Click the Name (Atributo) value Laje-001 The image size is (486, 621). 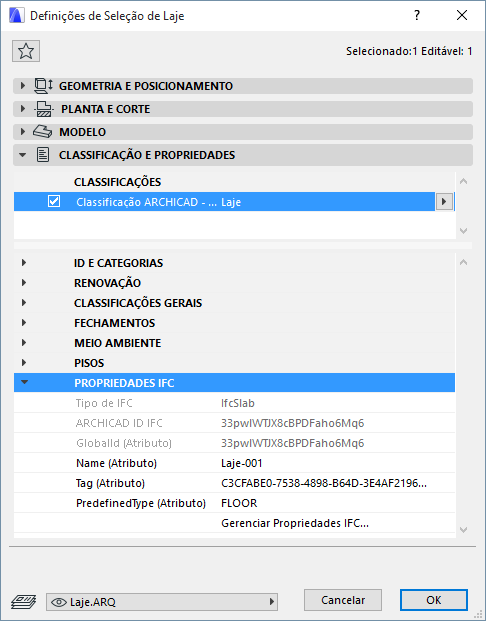click(x=242, y=463)
